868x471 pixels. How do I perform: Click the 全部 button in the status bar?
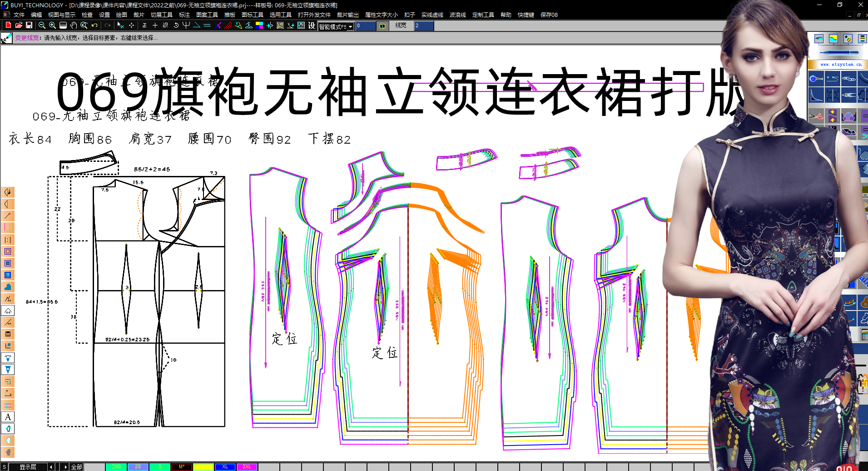[76, 466]
